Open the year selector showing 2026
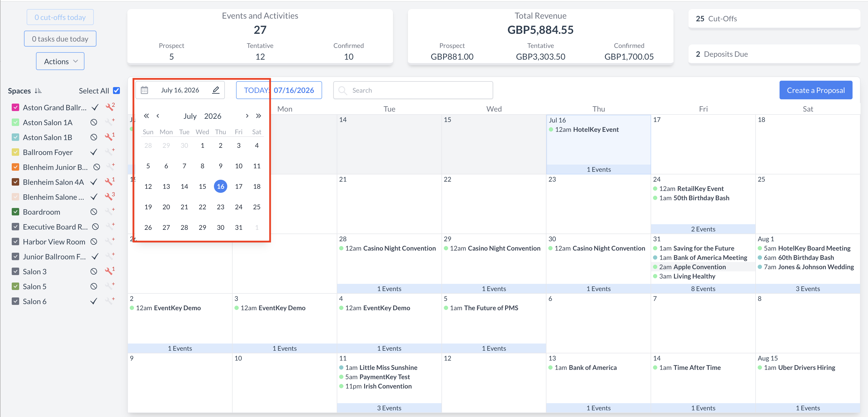The width and height of the screenshot is (868, 417). [213, 116]
